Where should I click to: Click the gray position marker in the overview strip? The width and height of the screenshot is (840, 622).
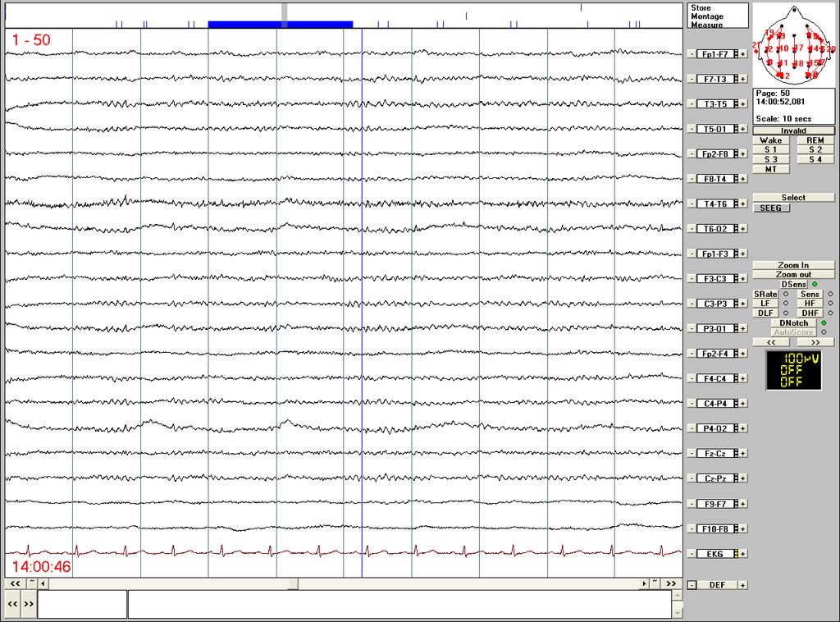(285, 15)
